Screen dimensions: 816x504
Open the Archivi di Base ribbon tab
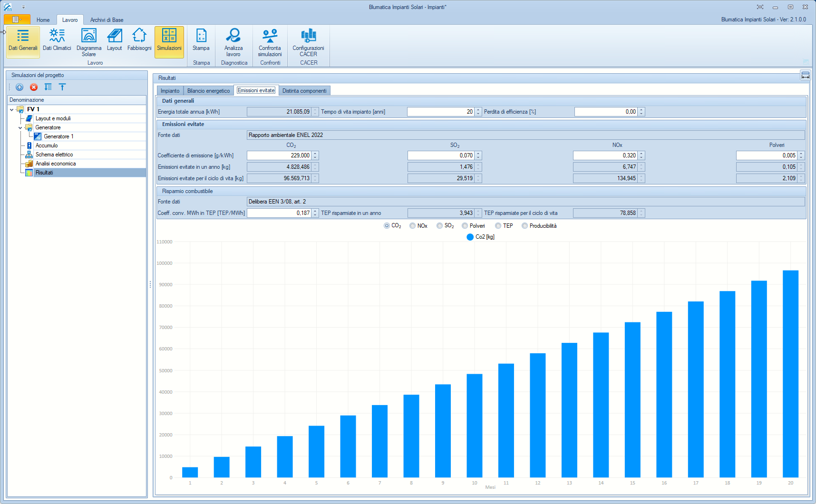107,20
